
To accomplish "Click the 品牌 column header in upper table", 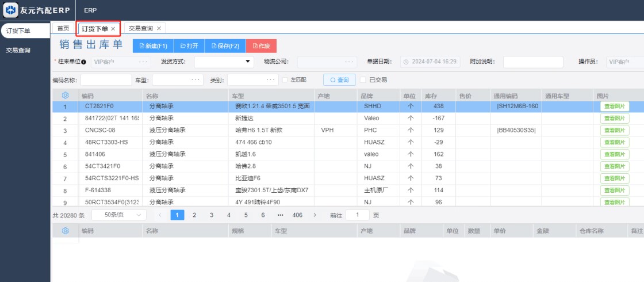I will click(x=379, y=96).
